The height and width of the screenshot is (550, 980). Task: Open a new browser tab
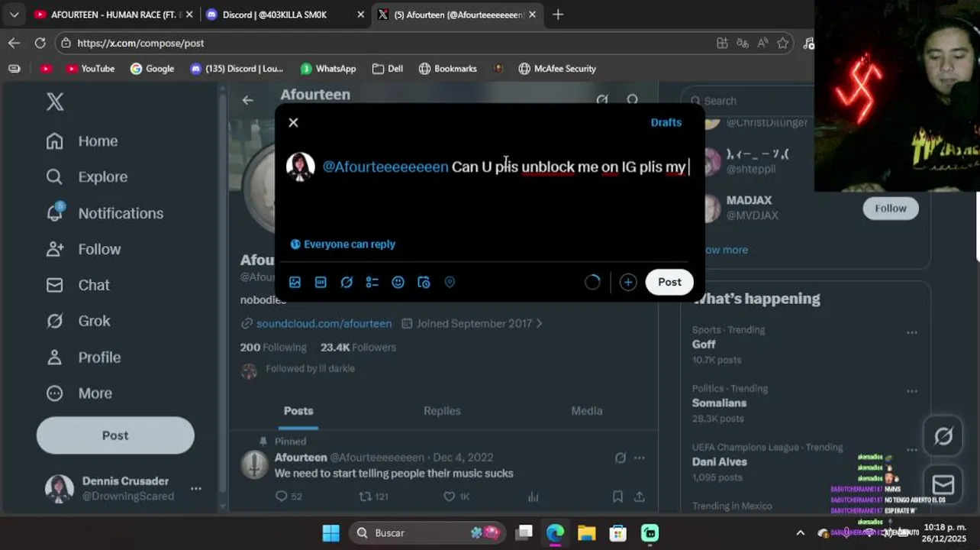click(x=558, y=15)
